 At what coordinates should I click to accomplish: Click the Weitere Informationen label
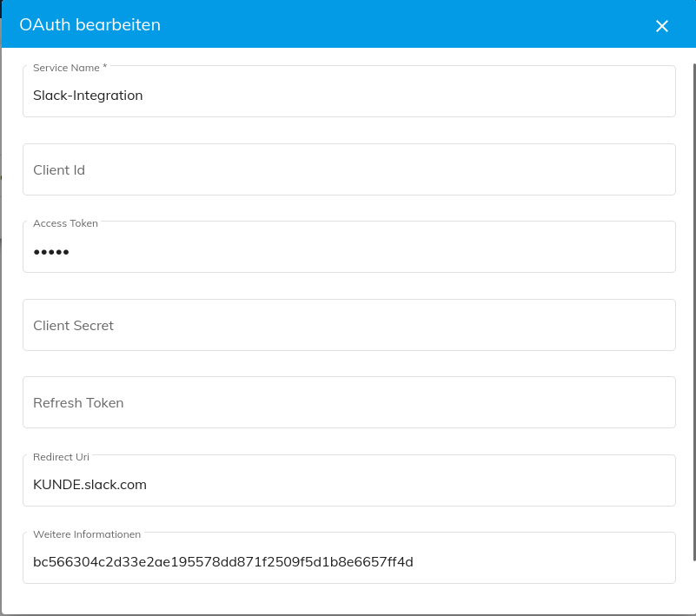[x=86, y=534]
